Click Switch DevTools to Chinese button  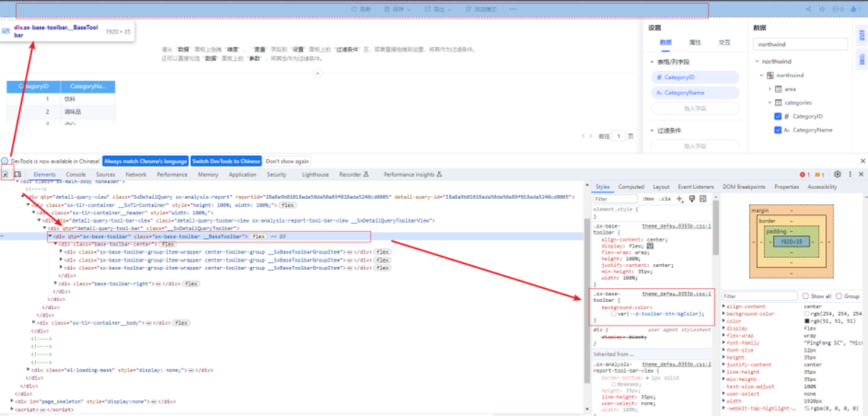(226, 161)
